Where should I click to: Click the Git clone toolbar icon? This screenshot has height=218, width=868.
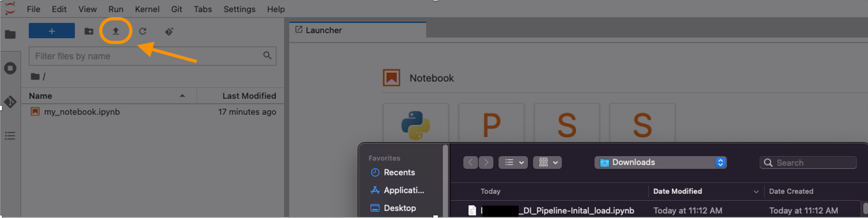(169, 31)
